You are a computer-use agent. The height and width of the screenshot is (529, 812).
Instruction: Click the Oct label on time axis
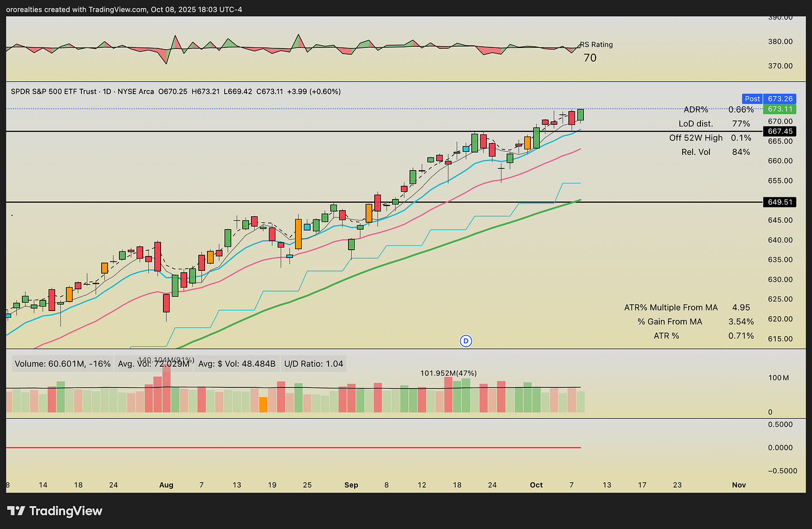[536, 485]
